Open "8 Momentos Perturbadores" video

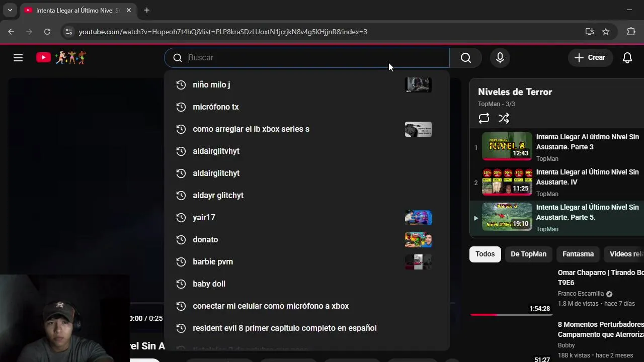601,329
